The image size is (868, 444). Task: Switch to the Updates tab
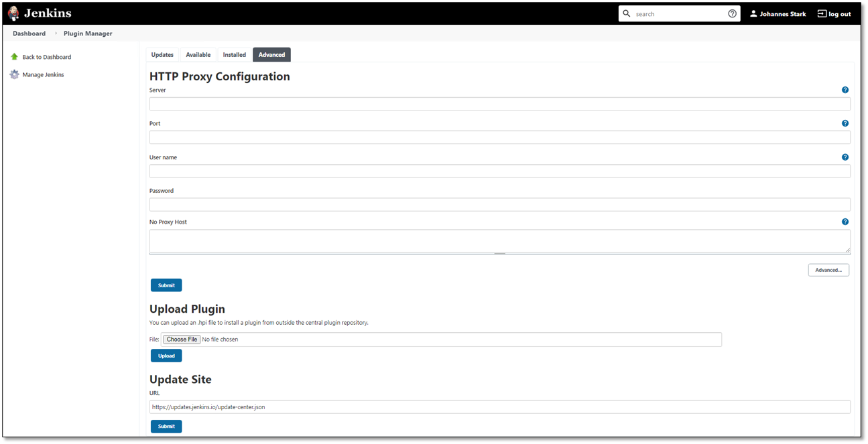(162, 55)
